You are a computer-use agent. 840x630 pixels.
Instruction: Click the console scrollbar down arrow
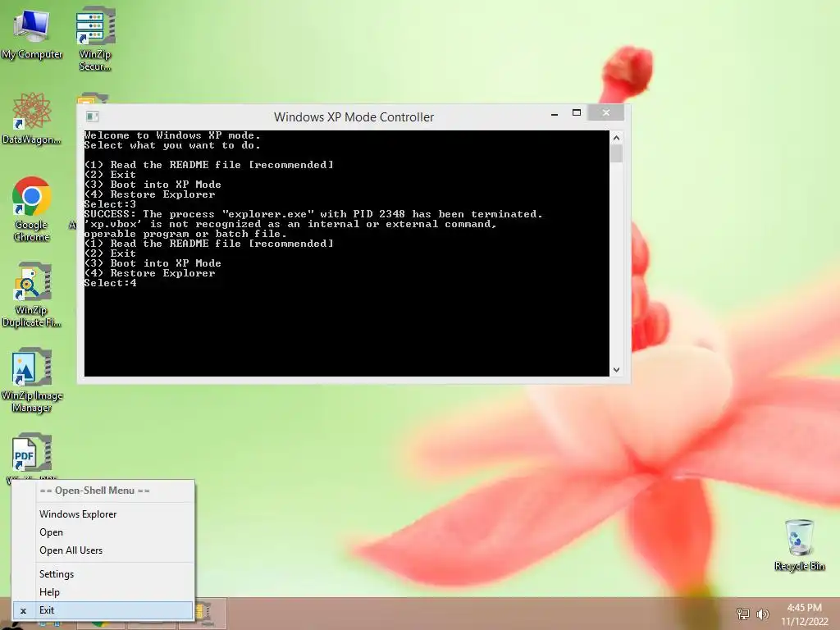click(616, 370)
